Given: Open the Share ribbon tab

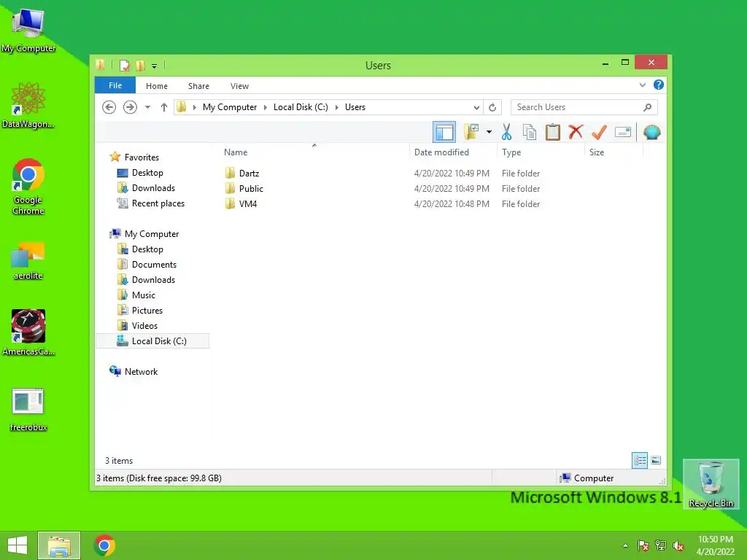Looking at the screenshot, I should [198, 86].
